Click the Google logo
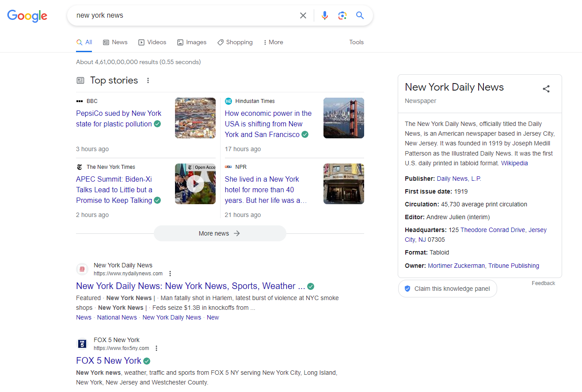The image size is (582, 392). click(x=27, y=15)
